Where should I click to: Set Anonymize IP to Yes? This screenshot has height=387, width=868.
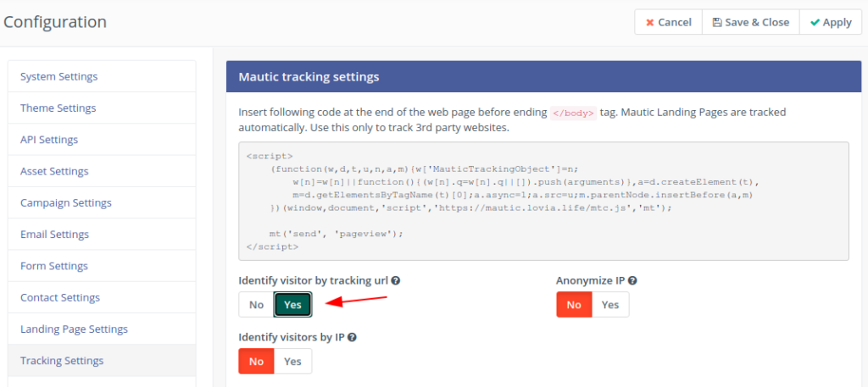point(610,305)
